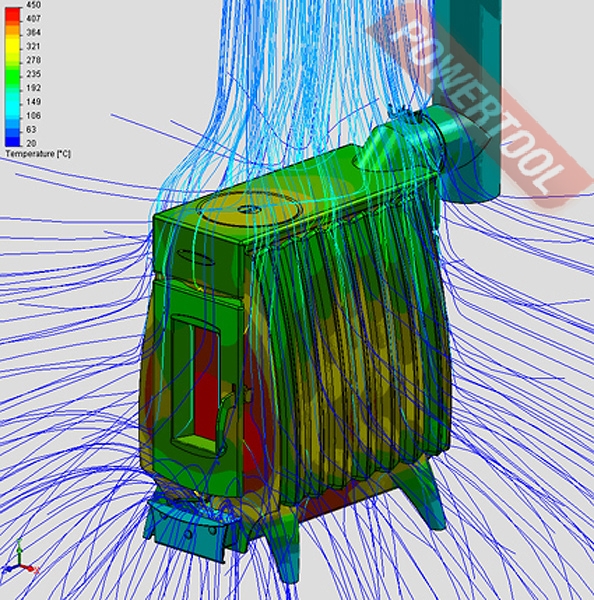Viewport: 594px width, 600px height.
Task: Click the 235 legend value label
Action: (33, 74)
